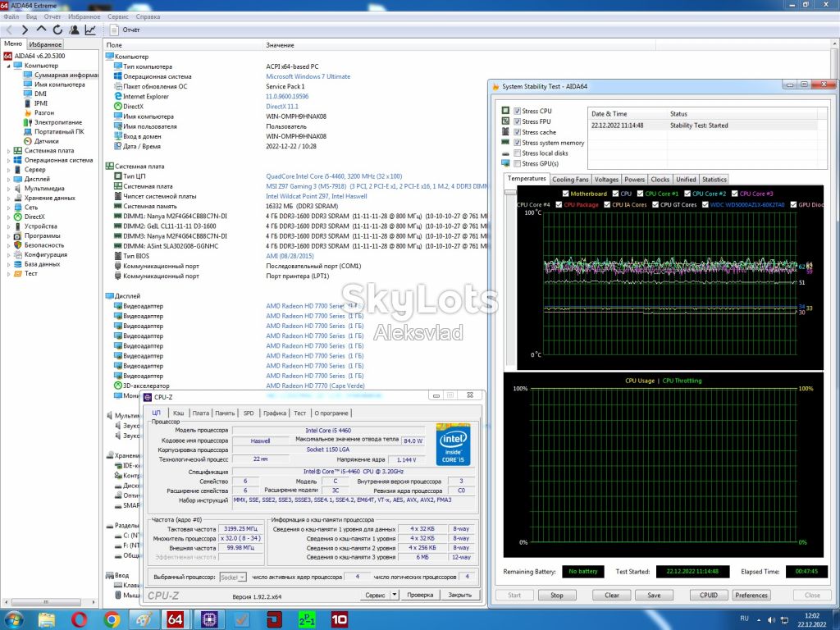Image resolution: width=840 pixels, height=630 pixels.
Task: Toggle the Stress system memory checkbox
Action: (x=517, y=143)
